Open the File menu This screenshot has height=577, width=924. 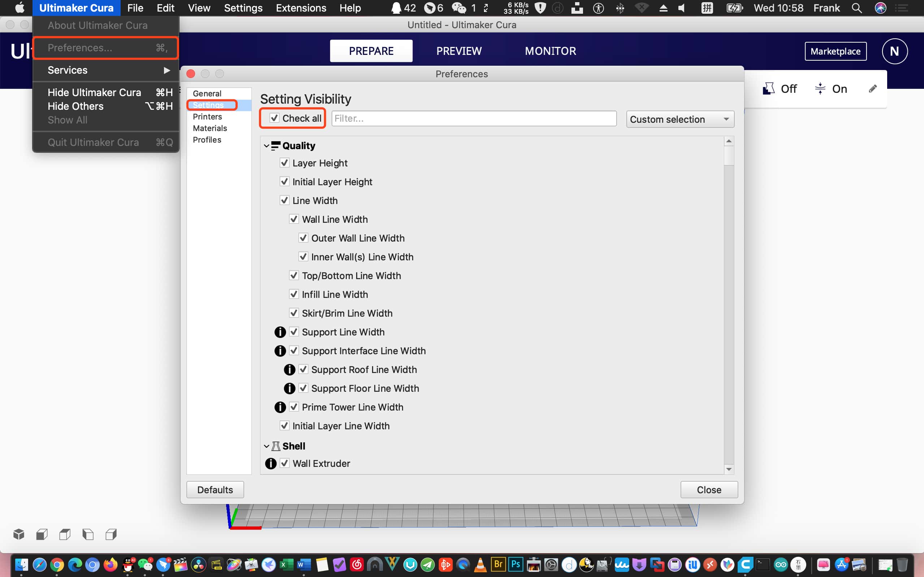135,8
